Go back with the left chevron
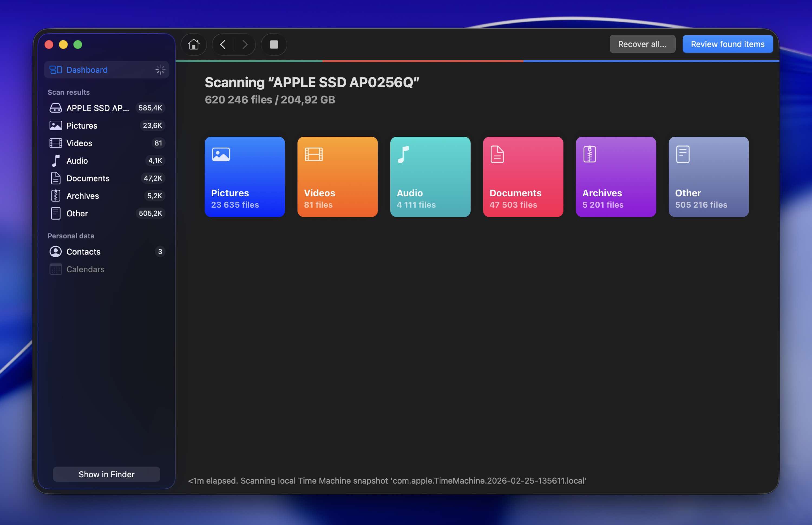 (223, 44)
